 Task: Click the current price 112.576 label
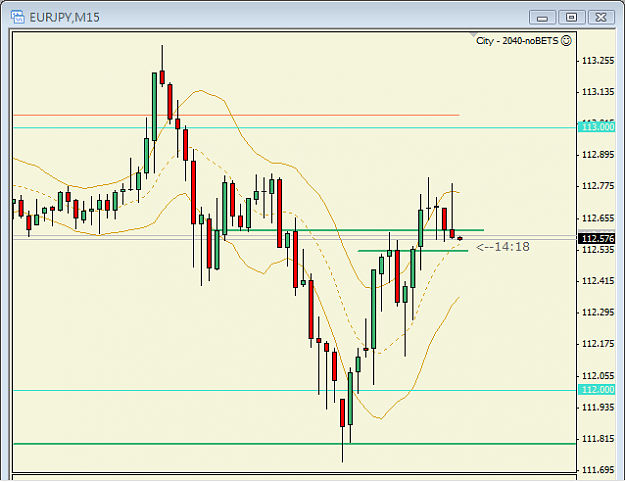[597, 238]
